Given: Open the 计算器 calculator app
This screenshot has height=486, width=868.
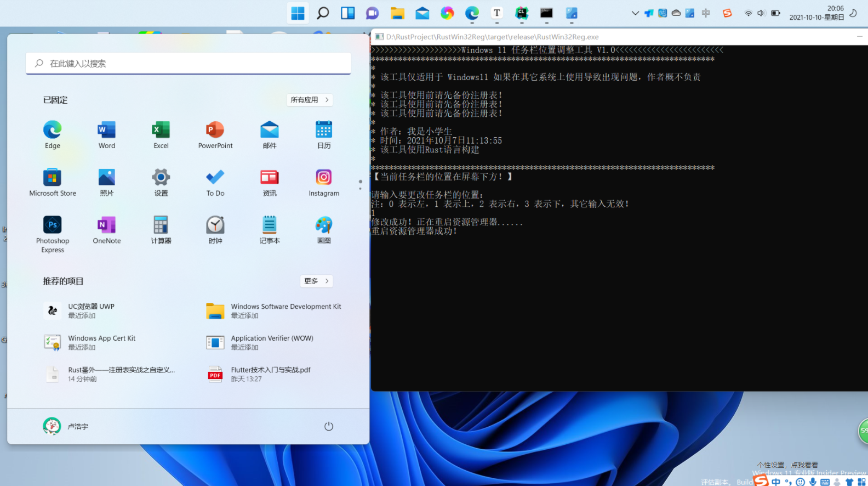Looking at the screenshot, I should 161,230.
